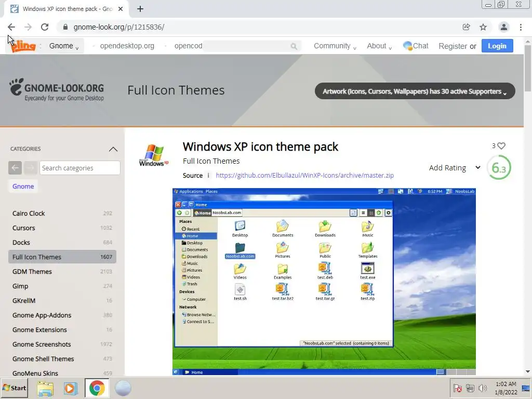
Task: Open Gnome Shell Themes category
Action: [x=62, y=359]
